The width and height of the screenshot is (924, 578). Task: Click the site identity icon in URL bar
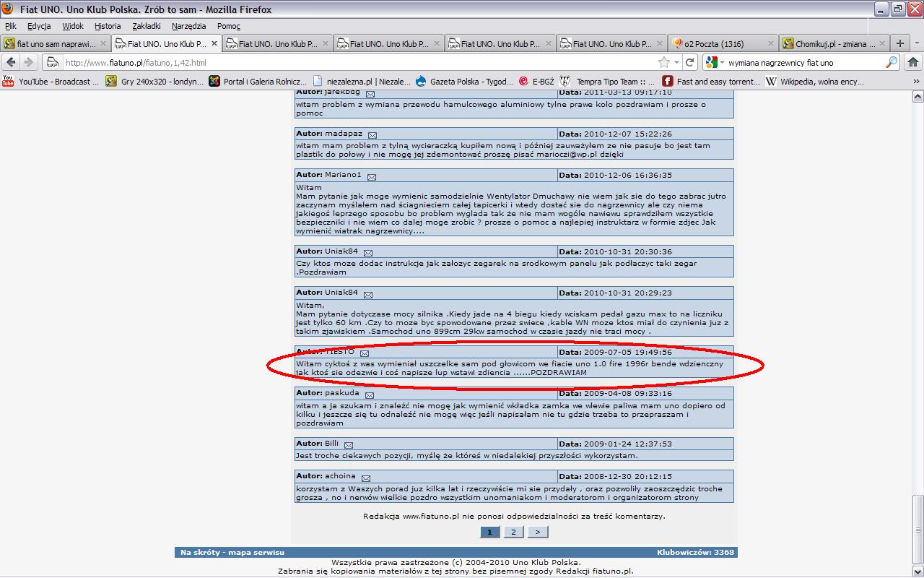pyautogui.click(x=54, y=63)
